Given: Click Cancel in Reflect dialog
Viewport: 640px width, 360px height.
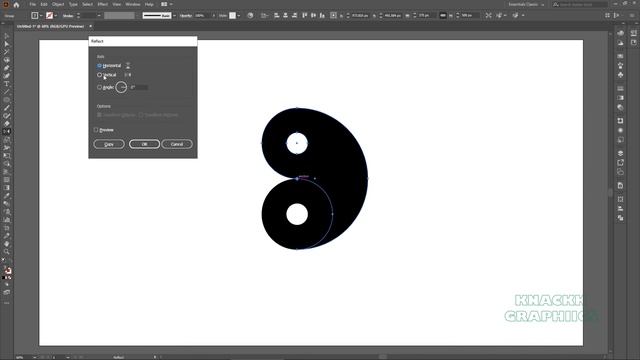Looking at the screenshot, I should tap(177, 144).
